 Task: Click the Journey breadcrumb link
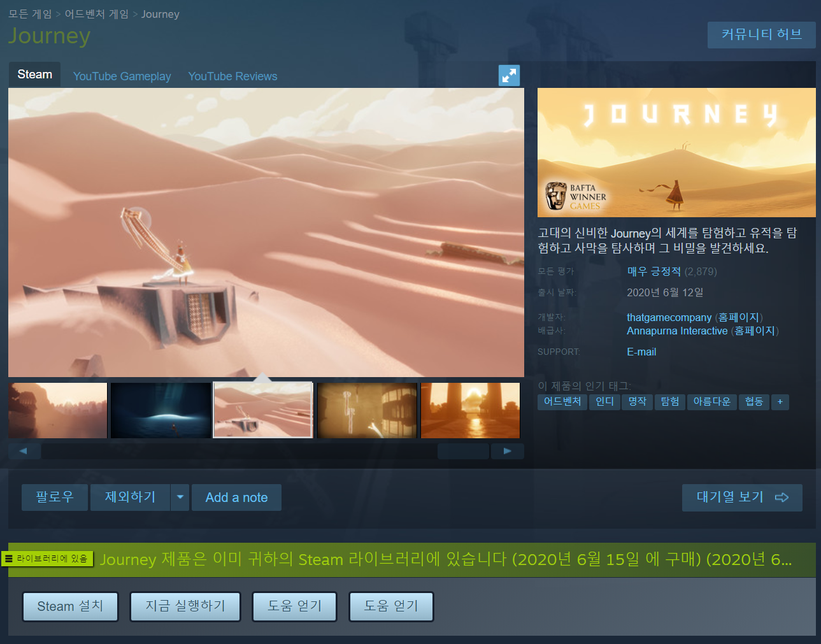[161, 14]
